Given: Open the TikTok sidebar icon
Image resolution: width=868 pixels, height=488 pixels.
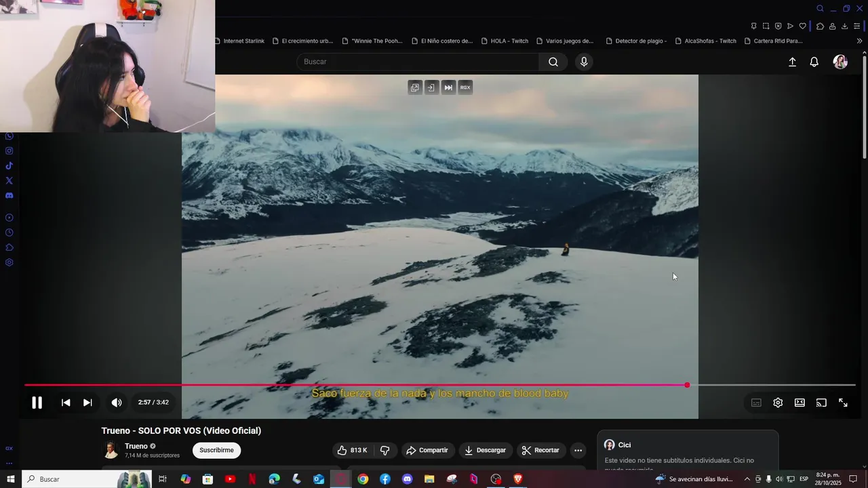Looking at the screenshot, I should click(x=9, y=166).
